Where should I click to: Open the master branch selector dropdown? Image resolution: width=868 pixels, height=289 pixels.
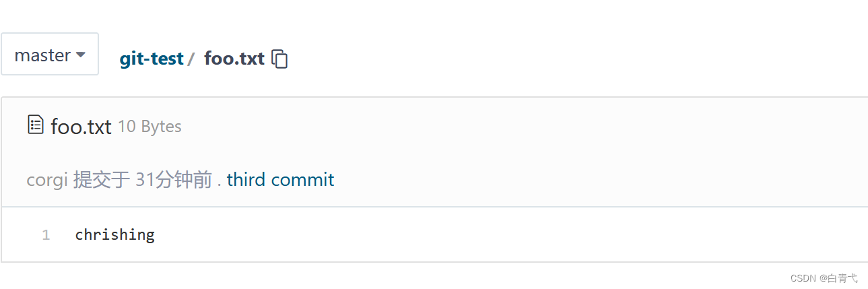50,54
